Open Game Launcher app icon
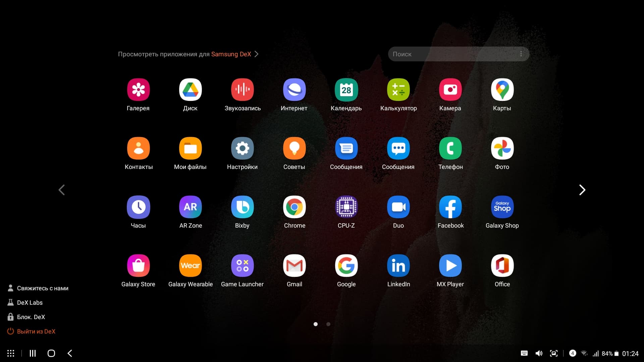The width and height of the screenshot is (644, 362). click(x=242, y=266)
